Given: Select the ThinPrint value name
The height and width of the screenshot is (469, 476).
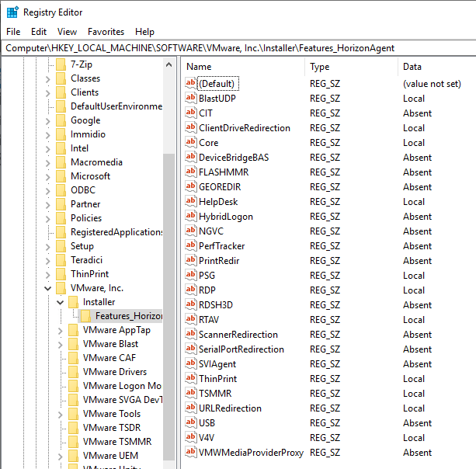Looking at the screenshot, I should pos(218,379).
